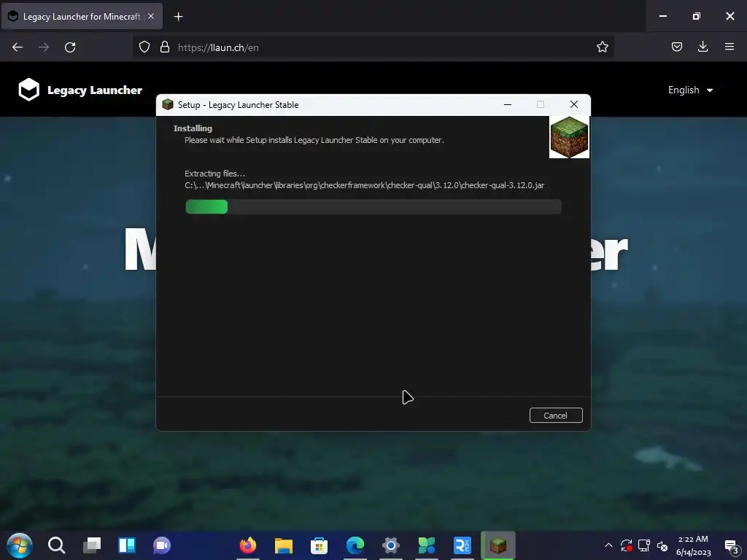Switch to Firefox from the taskbar
This screenshot has height=560, width=747.
tap(248, 545)
